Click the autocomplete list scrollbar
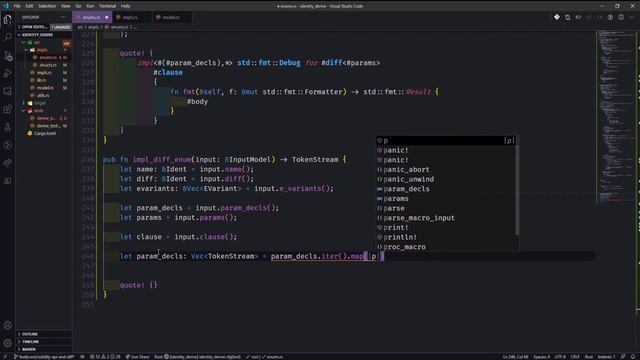The image size is (640, 360). click(517, 186)
